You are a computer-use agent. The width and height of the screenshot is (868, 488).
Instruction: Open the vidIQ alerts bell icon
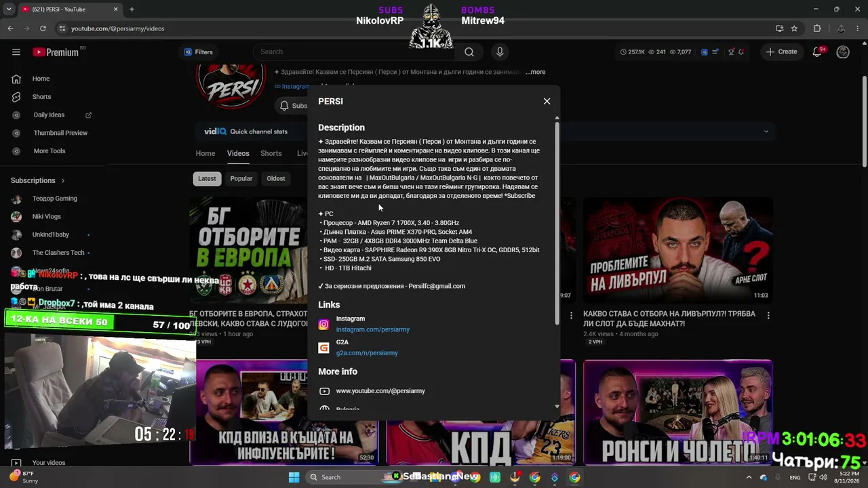pyautogui.click(x=742, y=52)
